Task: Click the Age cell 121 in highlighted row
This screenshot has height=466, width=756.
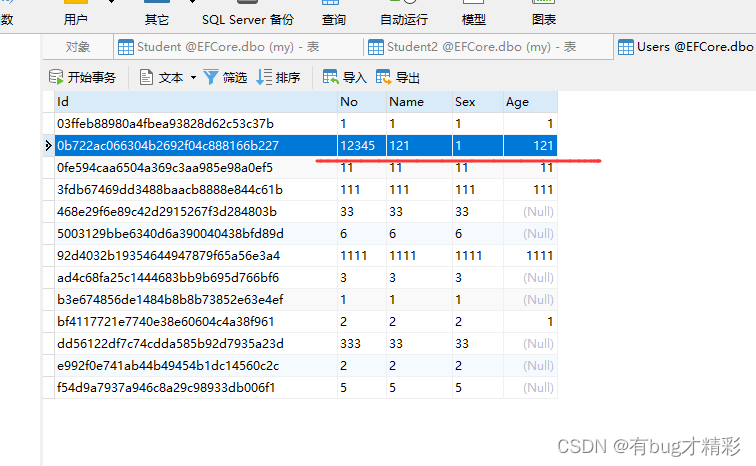Action: point(530,146)
